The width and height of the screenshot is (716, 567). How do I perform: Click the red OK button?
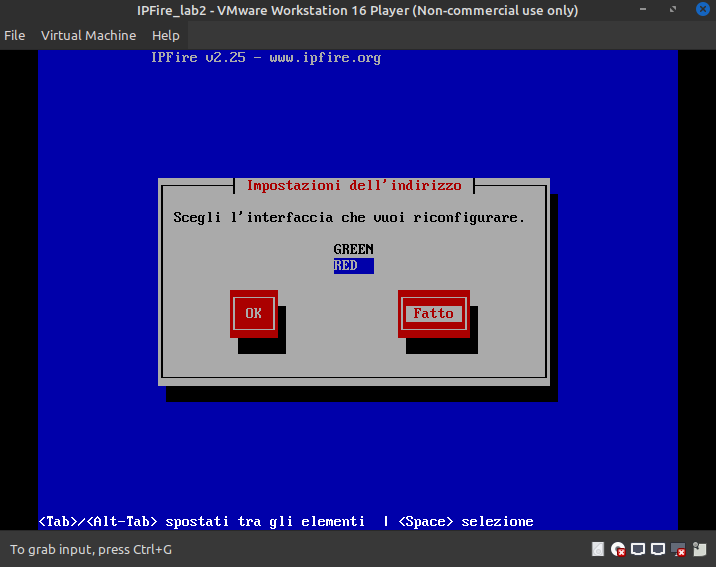[x=254, y=314]
